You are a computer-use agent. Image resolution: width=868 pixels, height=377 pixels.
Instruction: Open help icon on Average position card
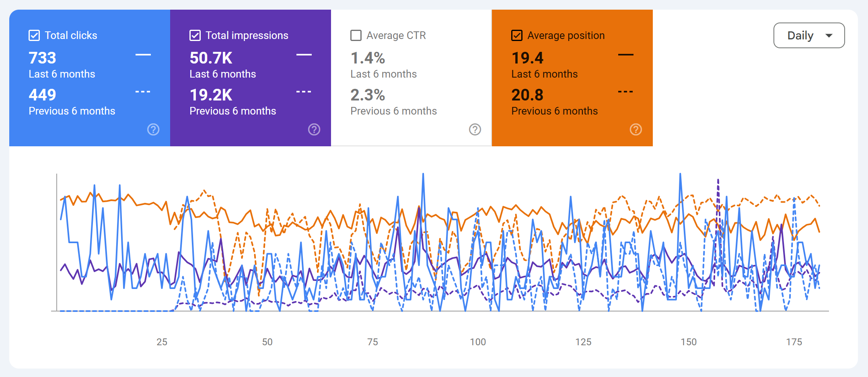636,129
